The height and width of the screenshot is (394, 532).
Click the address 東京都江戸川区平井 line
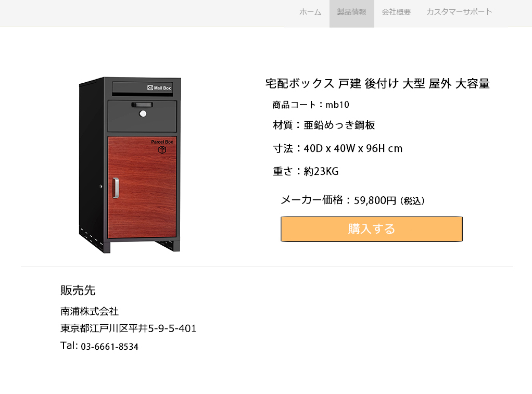[128, 328]
